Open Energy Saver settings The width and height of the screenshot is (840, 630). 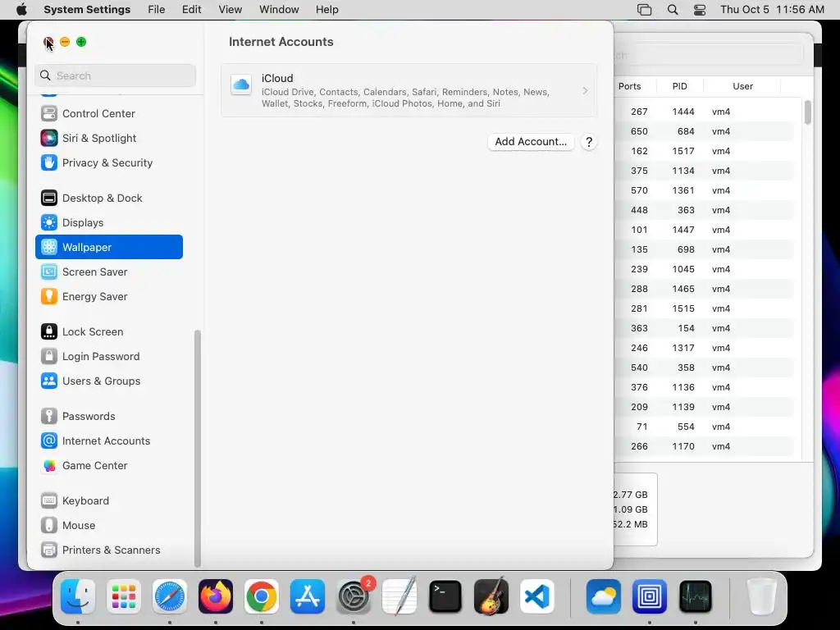coord(109,297)
